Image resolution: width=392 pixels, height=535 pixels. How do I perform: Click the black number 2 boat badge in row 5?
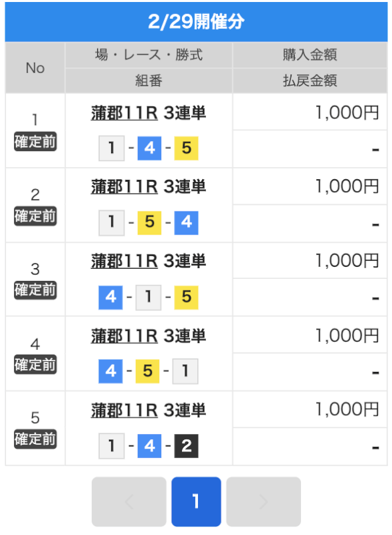(x=186, y=446)
